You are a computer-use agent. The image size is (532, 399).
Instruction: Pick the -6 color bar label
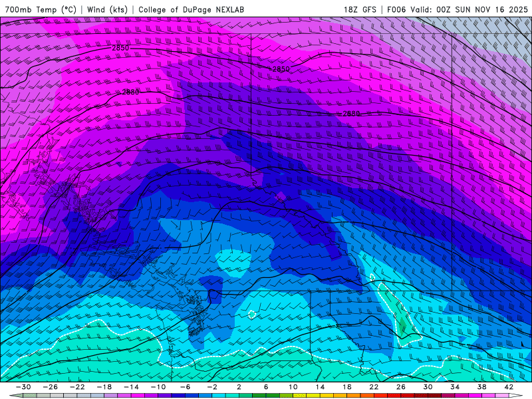[x=185, y=387]
